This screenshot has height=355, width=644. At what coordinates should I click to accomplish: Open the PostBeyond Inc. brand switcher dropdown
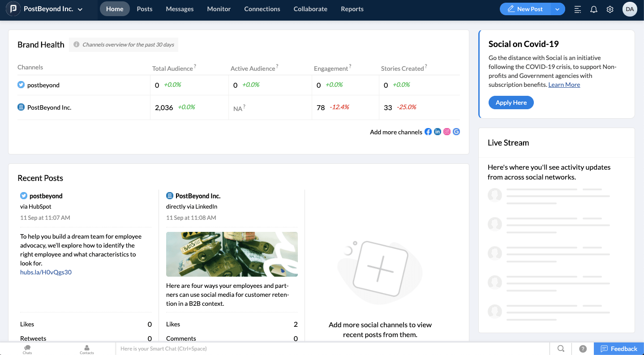pyautogui.click(x=53, y=9)
